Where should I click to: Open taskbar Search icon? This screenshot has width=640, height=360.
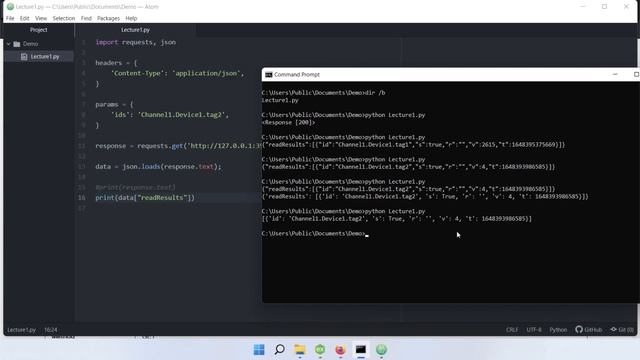click(280, 350)
